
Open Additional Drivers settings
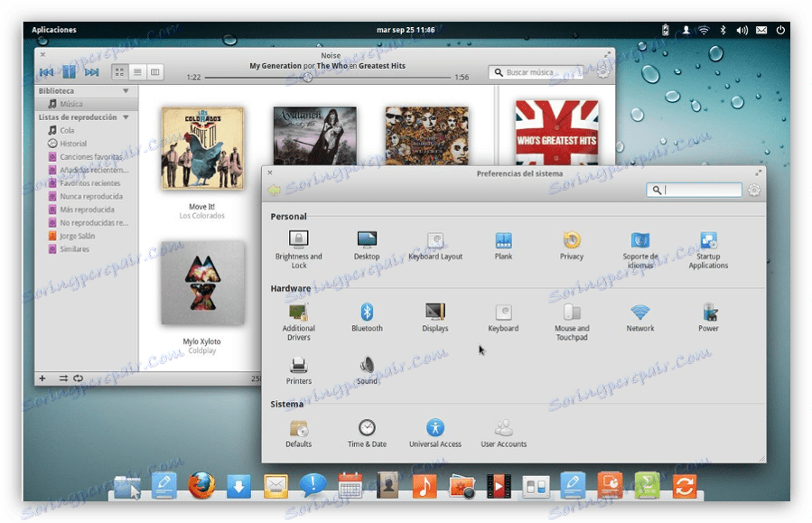(298, 321)
